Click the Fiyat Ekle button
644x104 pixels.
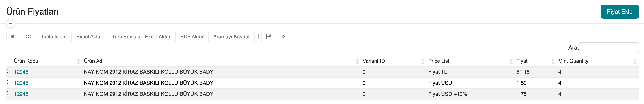pyautogui.click(x=620, y=12)
